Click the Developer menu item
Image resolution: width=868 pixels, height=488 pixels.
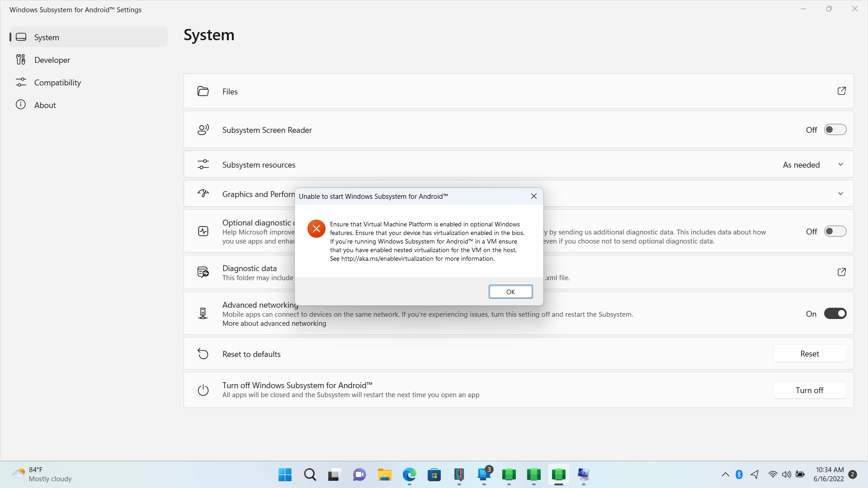[x=52, y=60]
